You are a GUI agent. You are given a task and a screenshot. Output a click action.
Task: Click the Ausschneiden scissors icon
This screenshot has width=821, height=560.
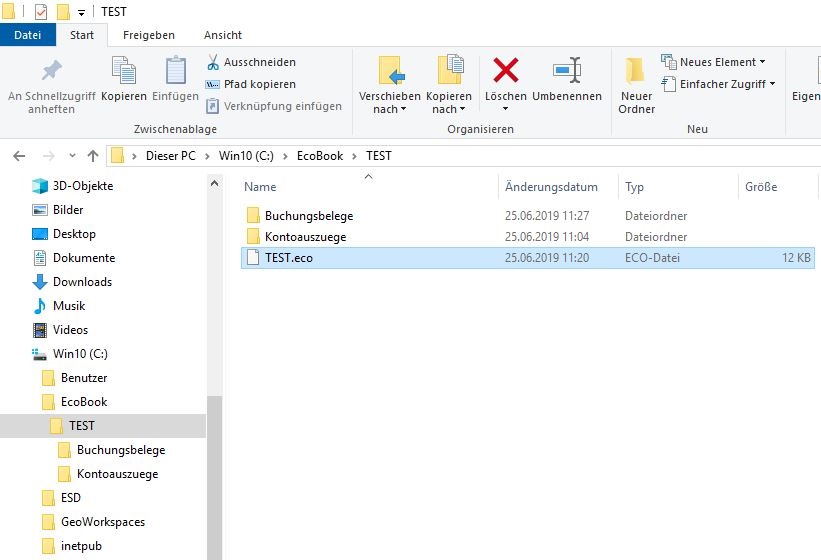[x=213, y=62]
